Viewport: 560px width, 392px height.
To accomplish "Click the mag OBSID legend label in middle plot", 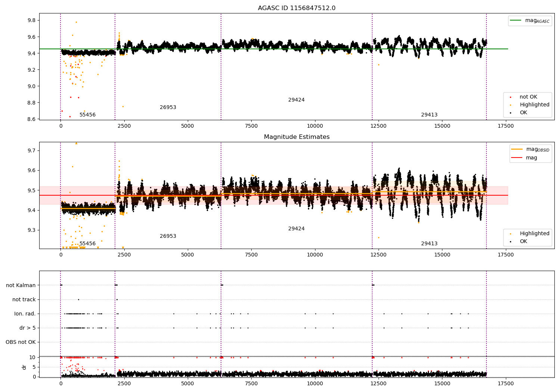I will [538, 149].
